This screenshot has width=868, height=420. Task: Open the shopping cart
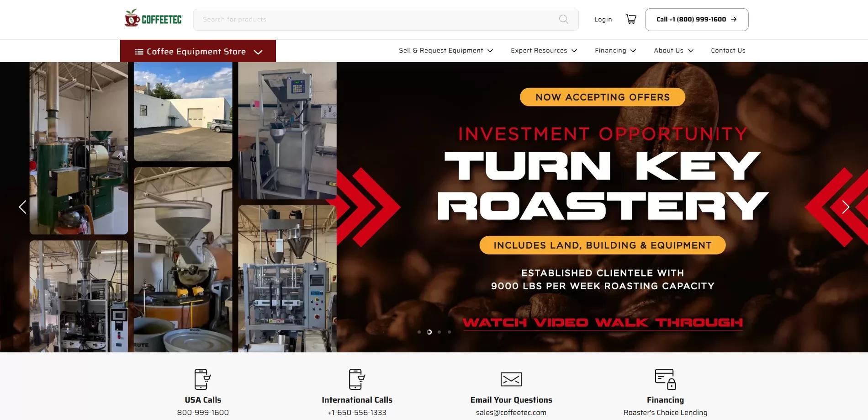pos(630,19)
